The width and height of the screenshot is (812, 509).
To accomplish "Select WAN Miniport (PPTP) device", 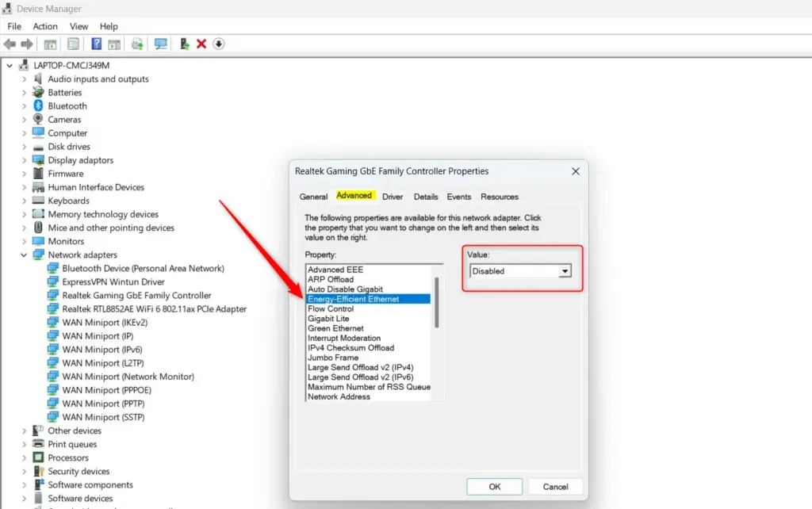I will (x=104, y=404).
